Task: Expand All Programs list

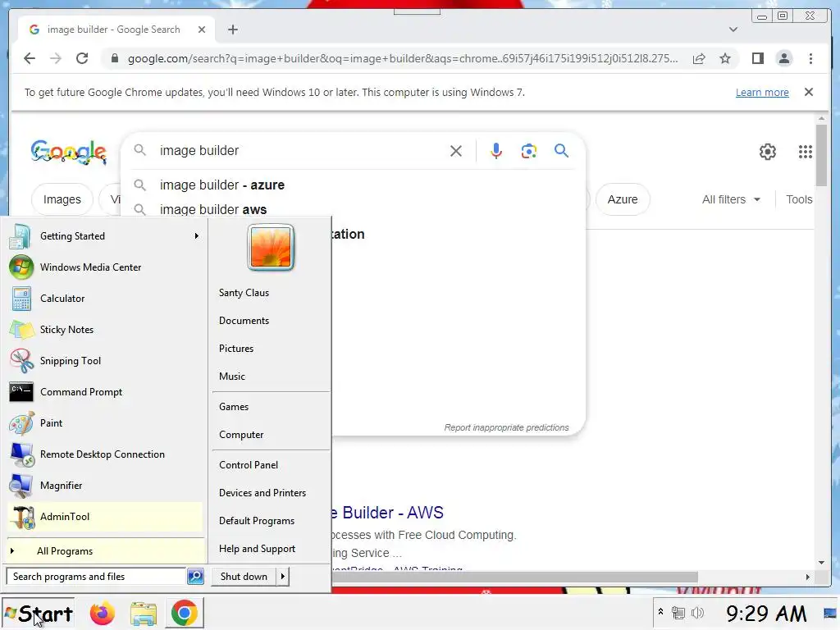Action: coord(106,551)
